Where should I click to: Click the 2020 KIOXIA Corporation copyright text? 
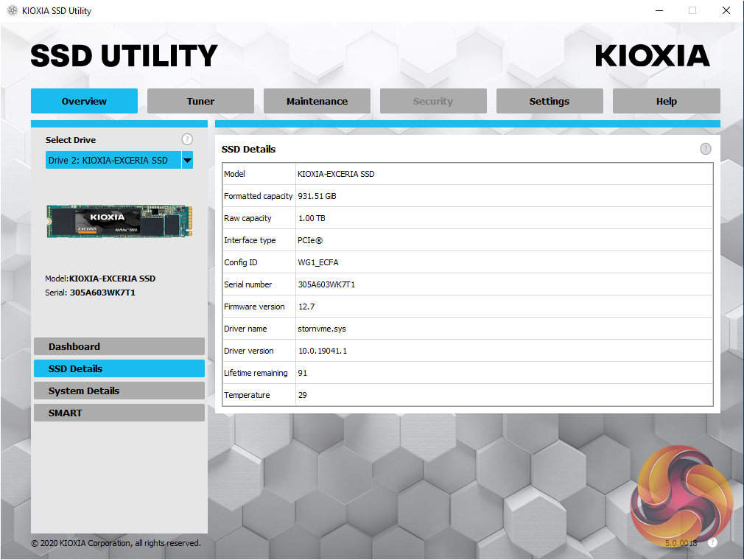coord(116,543)
